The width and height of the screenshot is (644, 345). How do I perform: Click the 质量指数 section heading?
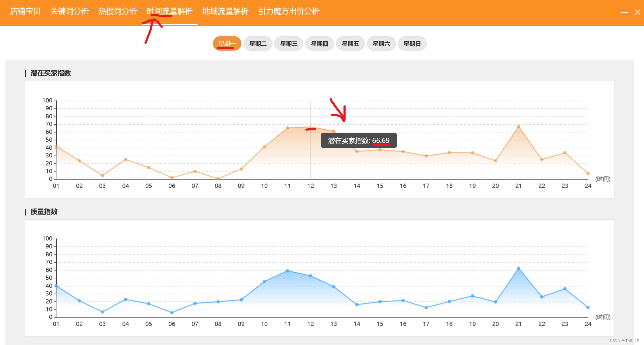pos(44,212)
